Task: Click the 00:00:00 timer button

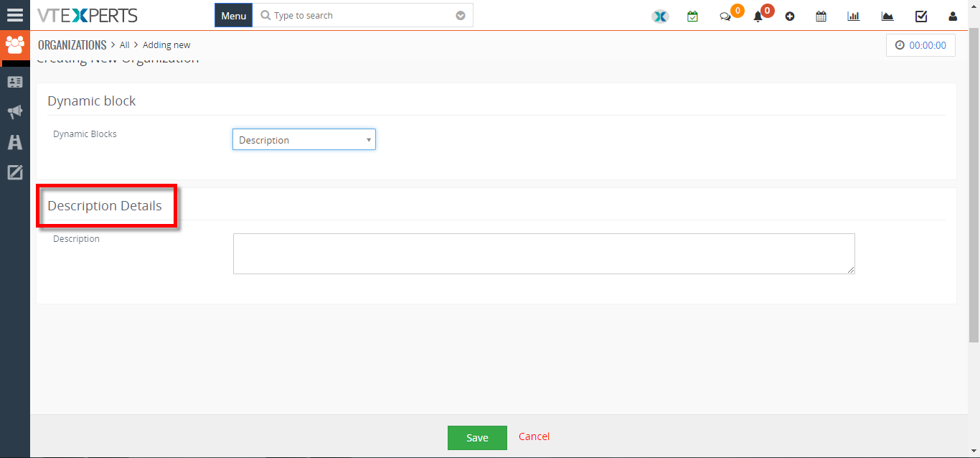Action: coord(921,45)
